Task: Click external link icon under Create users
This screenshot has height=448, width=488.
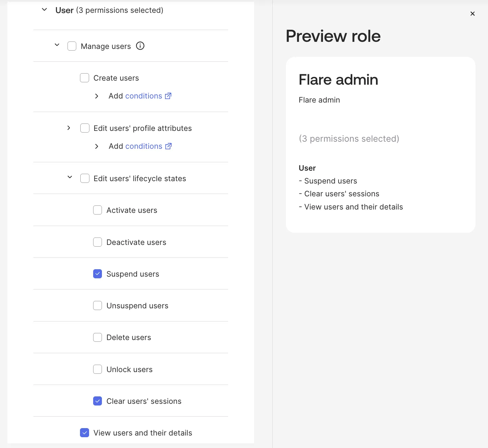Action: pyautogui.click(x=168, y=96)
